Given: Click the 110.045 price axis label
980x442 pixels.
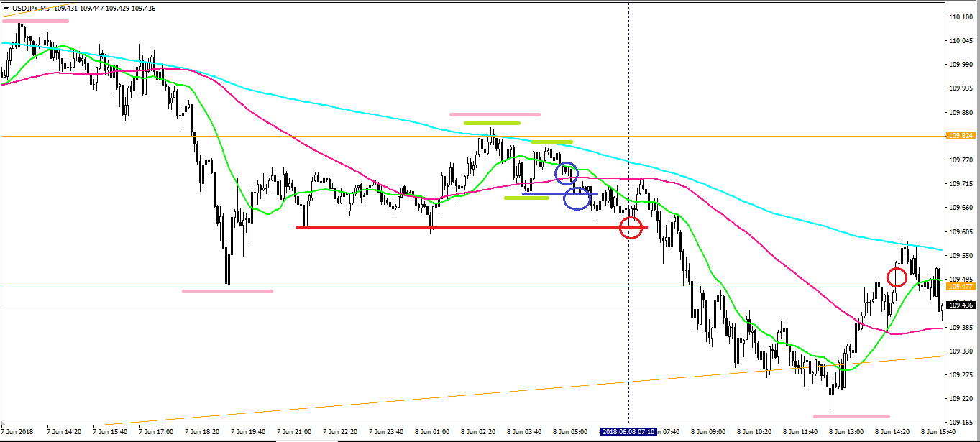Looking at the screenshot, I should click(961, 41).
